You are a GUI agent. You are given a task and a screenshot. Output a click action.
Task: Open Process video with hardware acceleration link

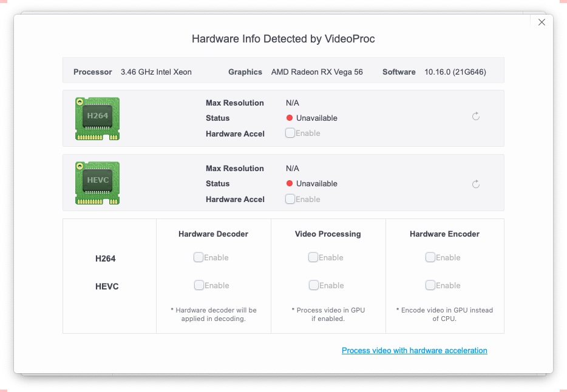pyautogui.click(x=414, y=351)
